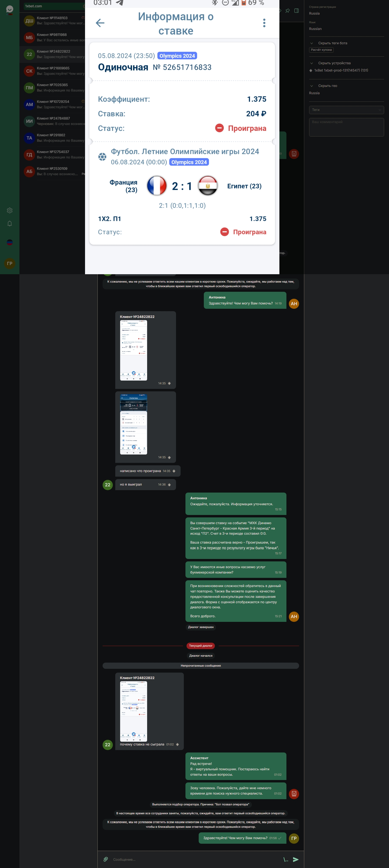
Task: Open chat with Клиент №11148103
Action: (52, 21)
